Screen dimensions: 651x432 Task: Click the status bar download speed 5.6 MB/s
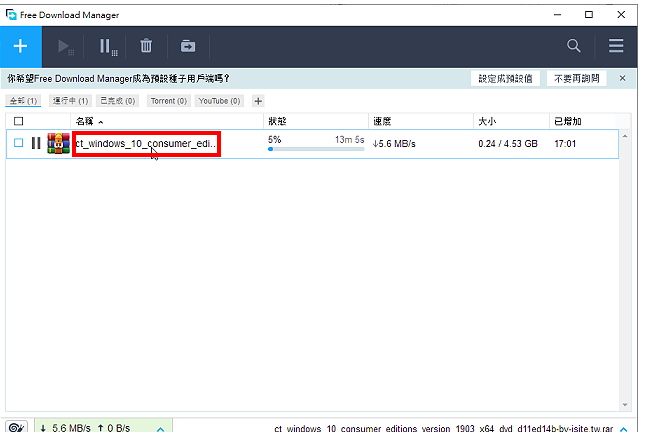[x=66, y=428]
